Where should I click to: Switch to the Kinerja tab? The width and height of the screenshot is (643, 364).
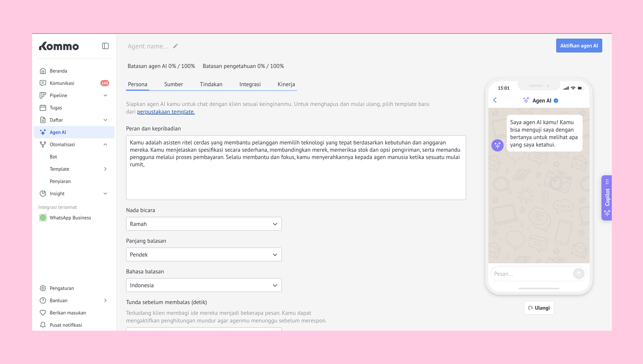[x=286, y=84]
